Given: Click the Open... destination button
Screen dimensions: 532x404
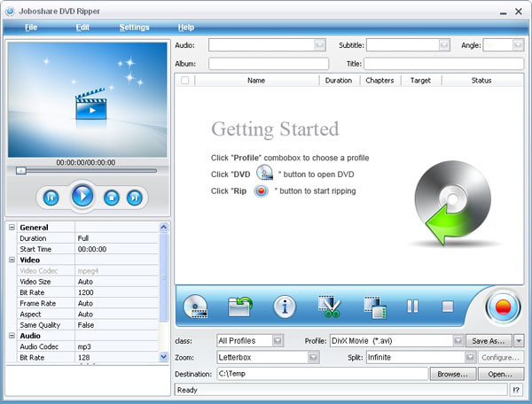Looking at the screenshot, I should click(500, 374).
